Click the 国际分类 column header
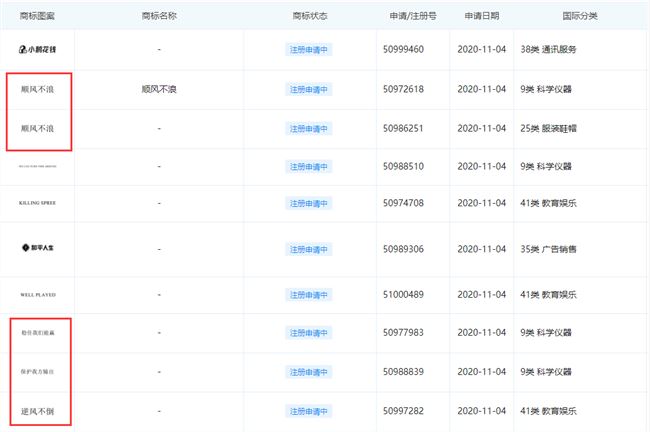 [x=580, y=16]
